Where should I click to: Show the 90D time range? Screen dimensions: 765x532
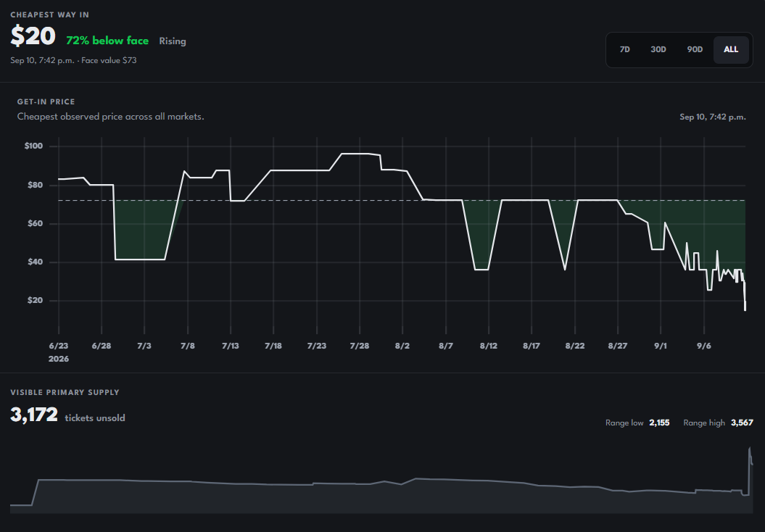click(695, 49)
